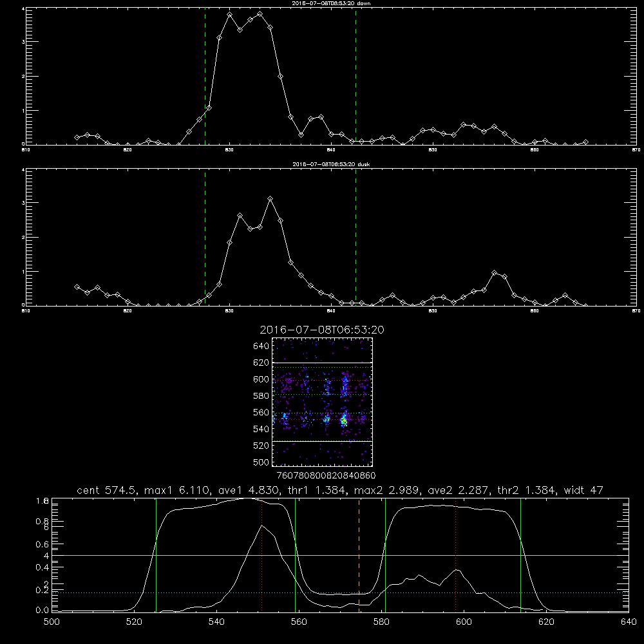The height and width of the screenshot is (644, 644).
Task: Click the 500 y-axis label beside the image
Action: [x=261, y=462]
